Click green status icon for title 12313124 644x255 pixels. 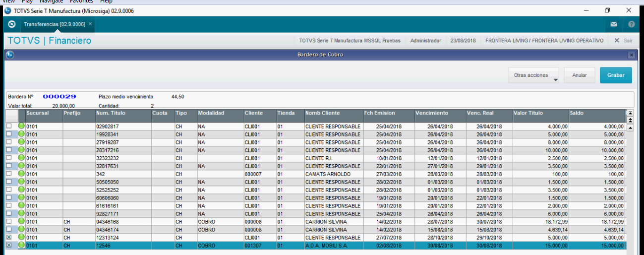[22, 238]
